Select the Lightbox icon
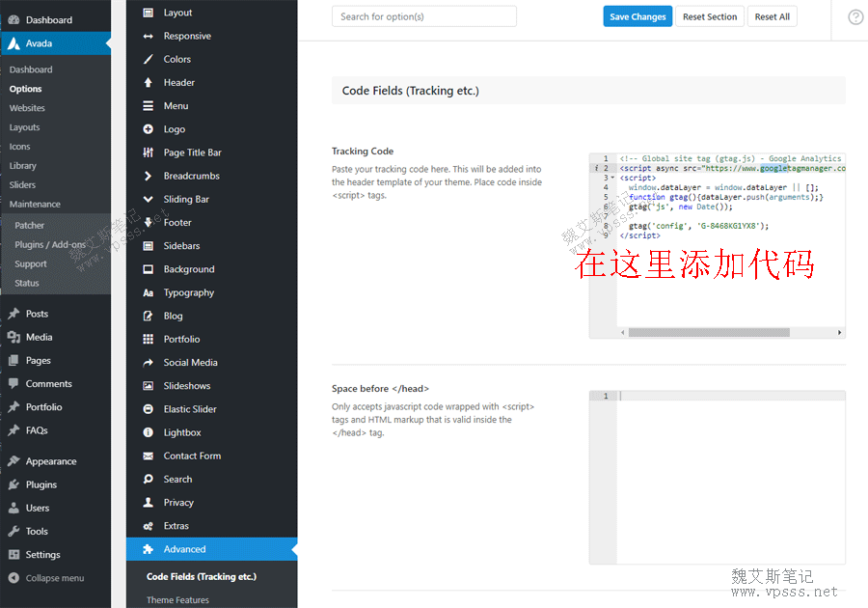Viewport: 868px width, 608px height. coord(148,432)
